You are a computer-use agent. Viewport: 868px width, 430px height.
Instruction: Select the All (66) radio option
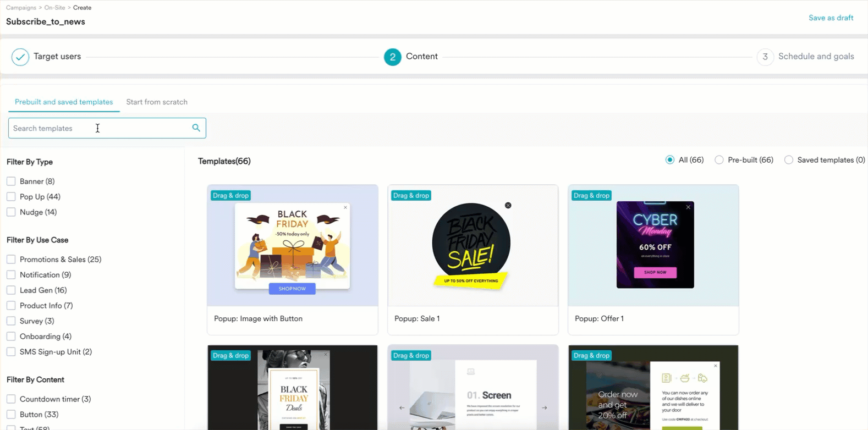point(669,160)
